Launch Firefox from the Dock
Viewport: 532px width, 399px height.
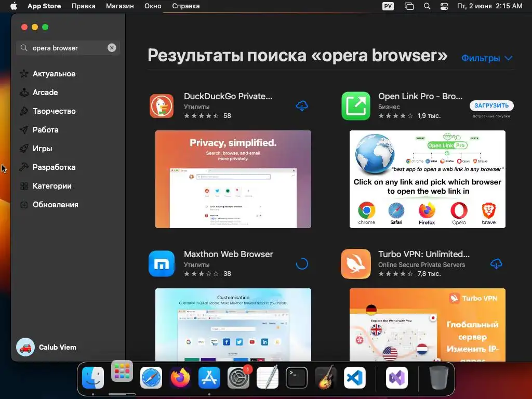pos(180,378)
